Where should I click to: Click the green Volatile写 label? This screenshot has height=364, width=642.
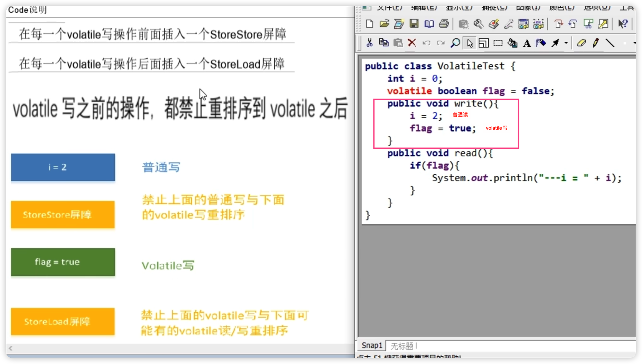point(168,266)
